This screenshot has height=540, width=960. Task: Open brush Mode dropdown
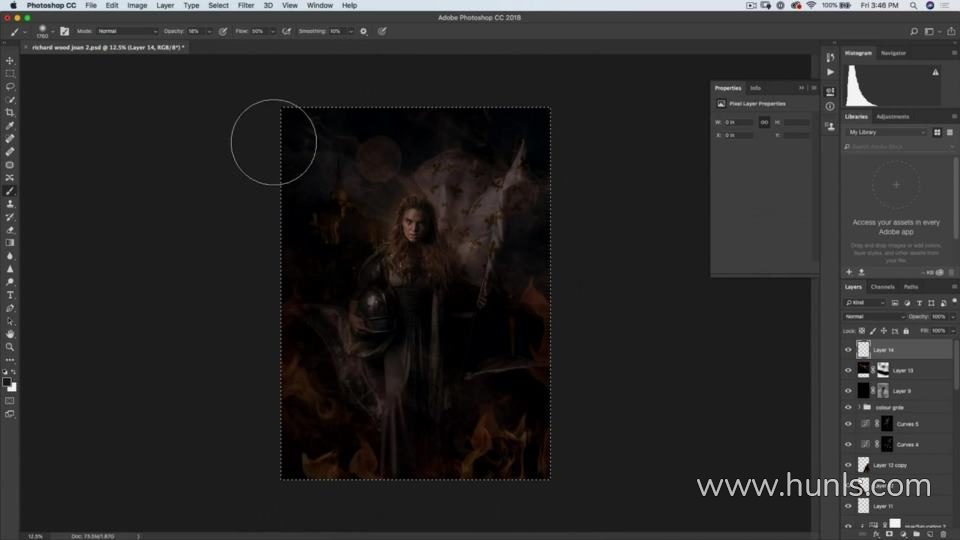127,31
